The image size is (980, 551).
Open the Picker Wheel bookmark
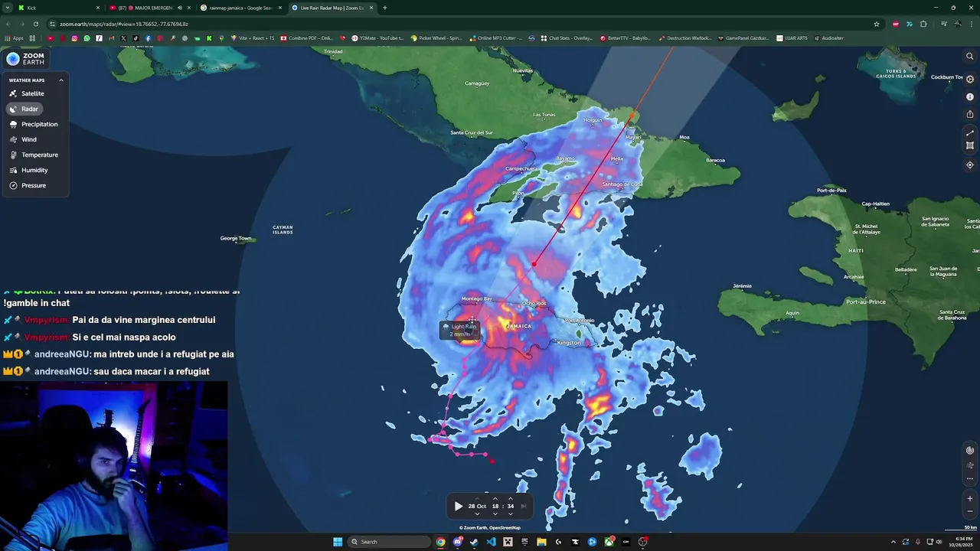coord(436,38)
